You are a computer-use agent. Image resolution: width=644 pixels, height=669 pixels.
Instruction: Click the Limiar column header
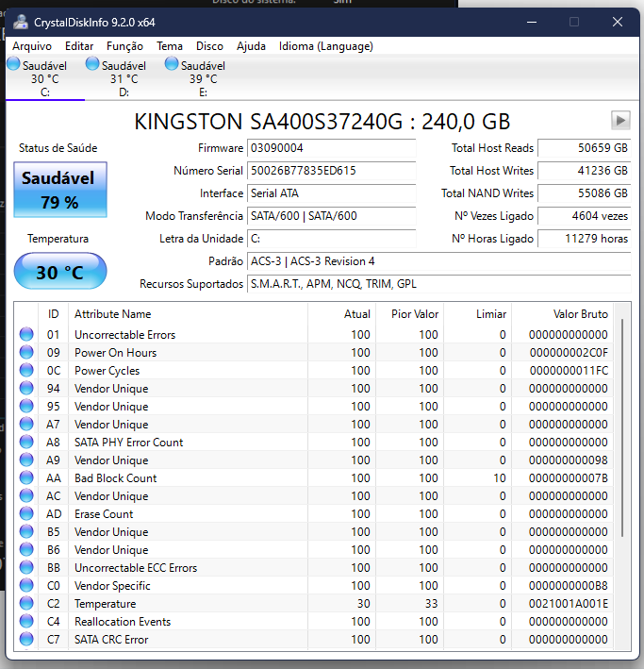point(478,314)
